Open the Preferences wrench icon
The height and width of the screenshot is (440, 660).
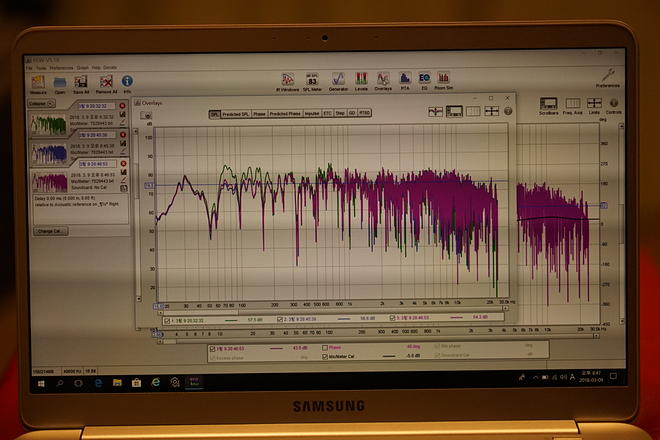[607, 76]
